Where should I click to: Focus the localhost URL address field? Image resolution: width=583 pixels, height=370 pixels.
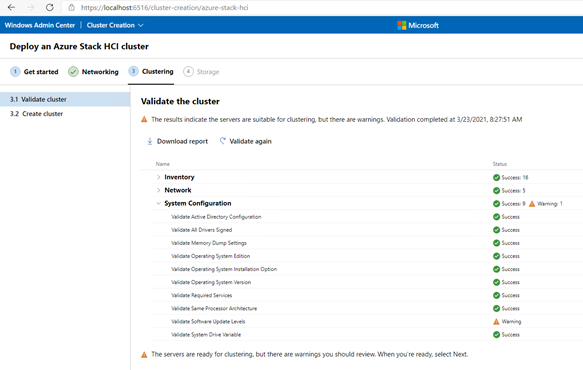[165, 7]
